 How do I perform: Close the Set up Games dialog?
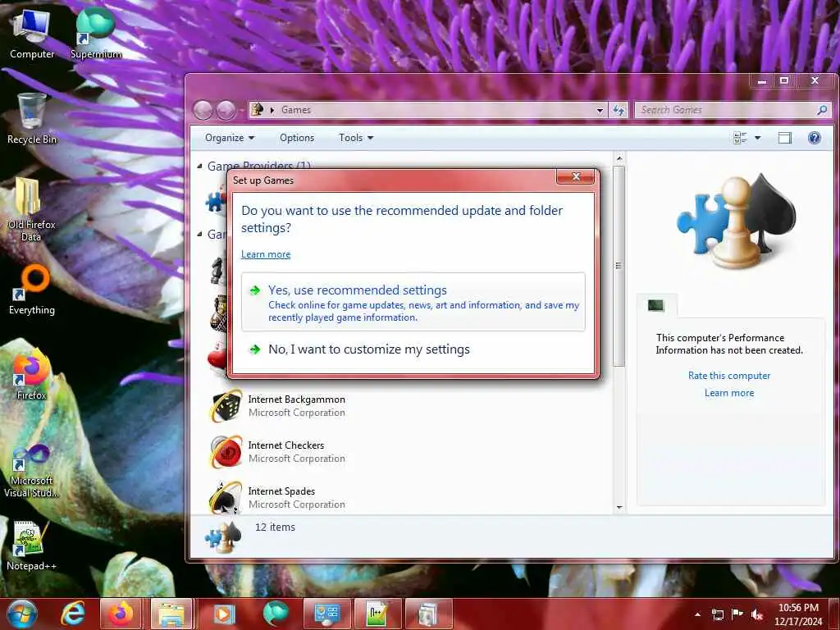click(x=576, y=176)
